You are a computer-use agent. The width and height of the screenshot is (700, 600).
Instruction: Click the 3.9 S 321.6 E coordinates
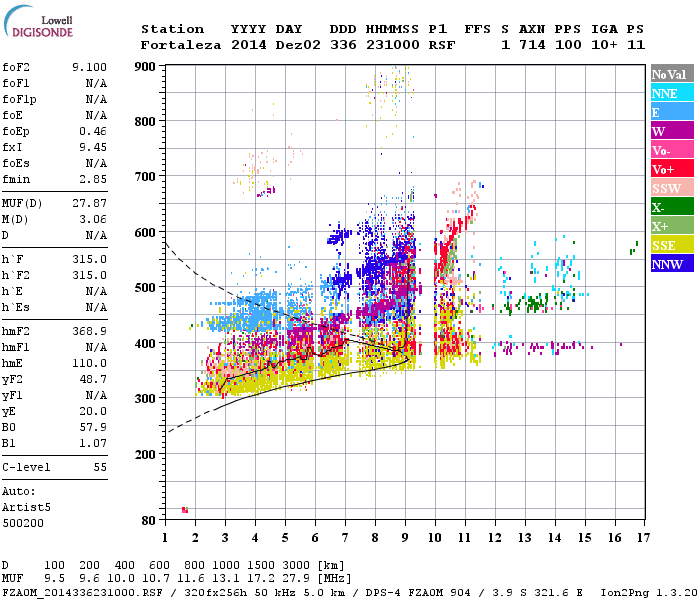point(538,593)
